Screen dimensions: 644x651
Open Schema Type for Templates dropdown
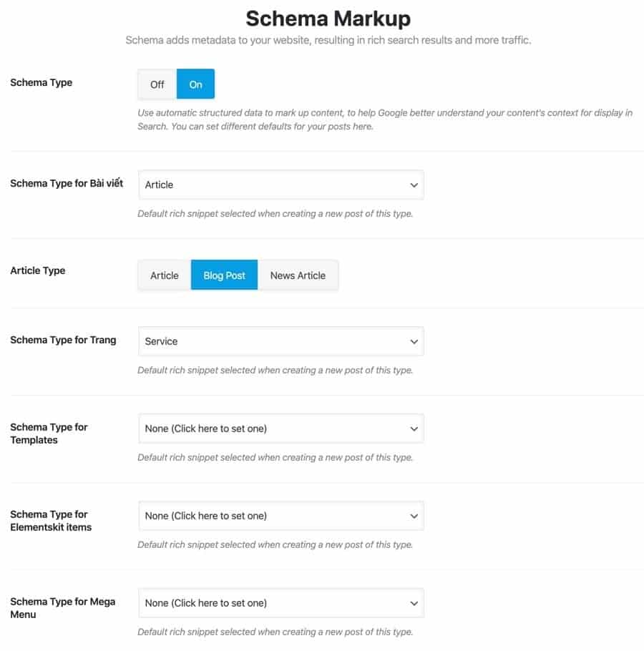tap(280, 429)
